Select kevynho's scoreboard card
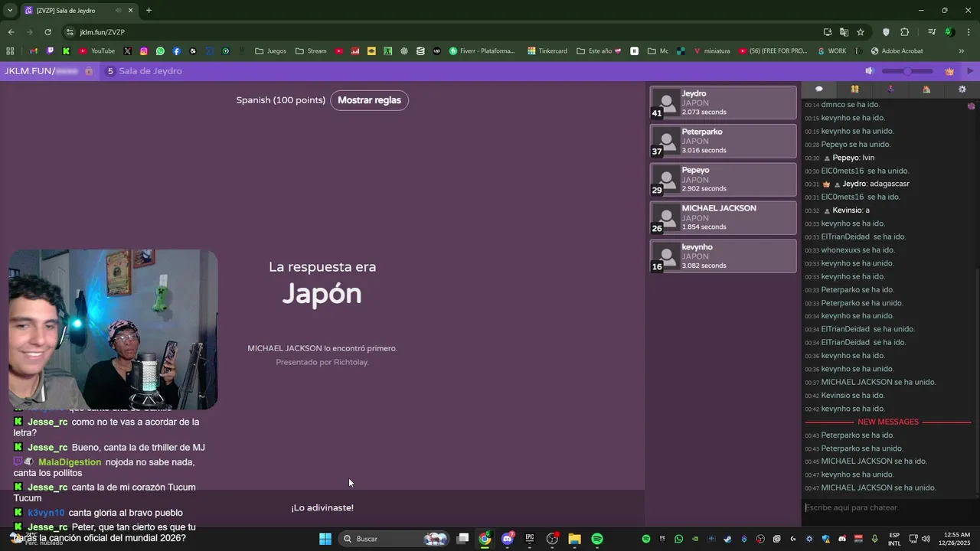Screen dimensions: 980x551 (x=723, y=256)
